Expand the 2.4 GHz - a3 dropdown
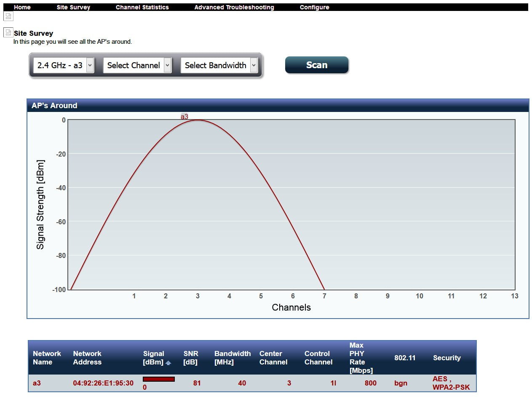This screenshot has height=404, width=532. tap(63, 65)
